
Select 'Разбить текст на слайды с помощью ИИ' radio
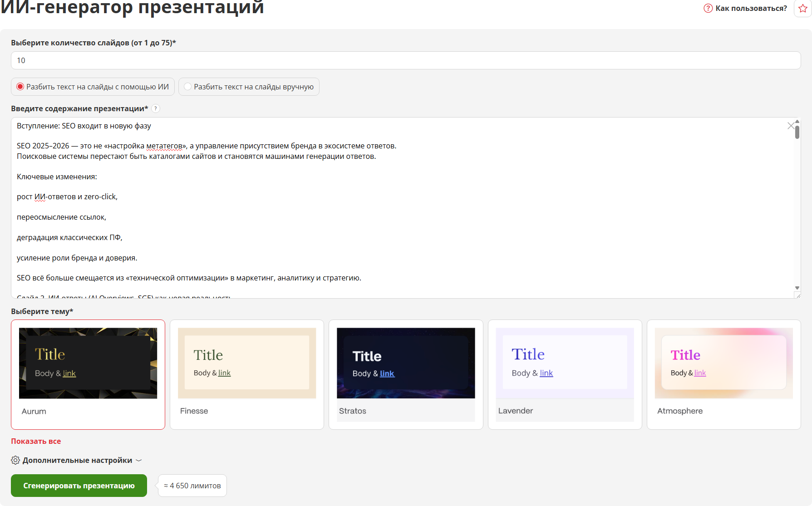coord(20,87)
